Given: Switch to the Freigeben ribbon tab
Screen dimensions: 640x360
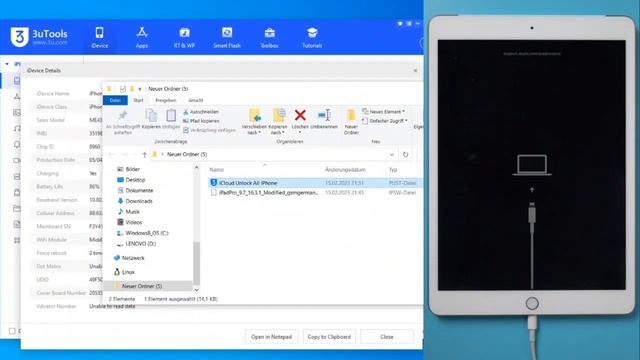Looking at the screenshot, I should pos(166,100).
